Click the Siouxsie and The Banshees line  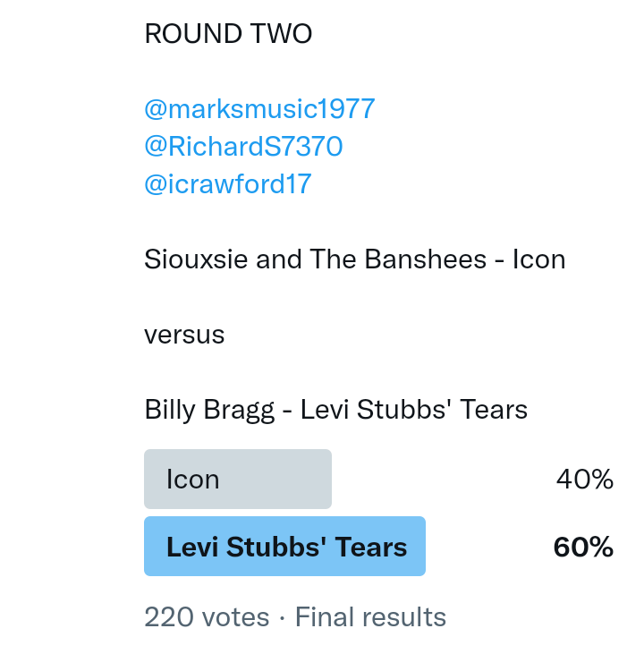point(354,259)
